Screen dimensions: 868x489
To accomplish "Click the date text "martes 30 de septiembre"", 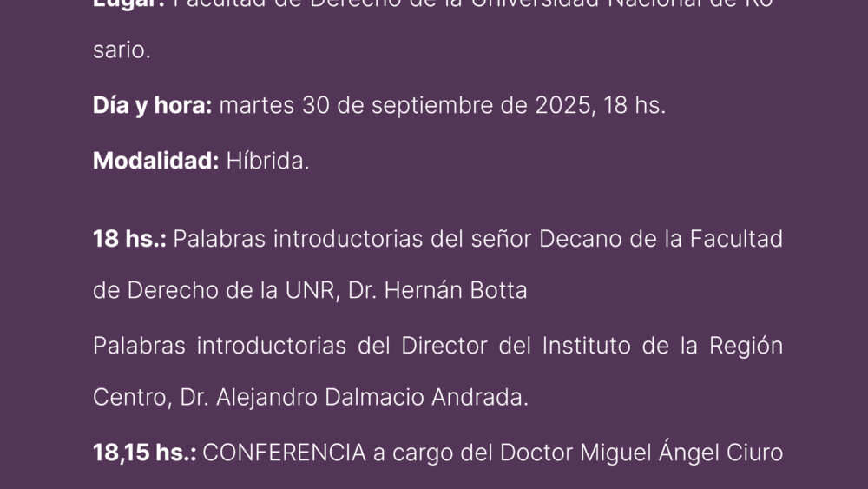I will 356,106.
